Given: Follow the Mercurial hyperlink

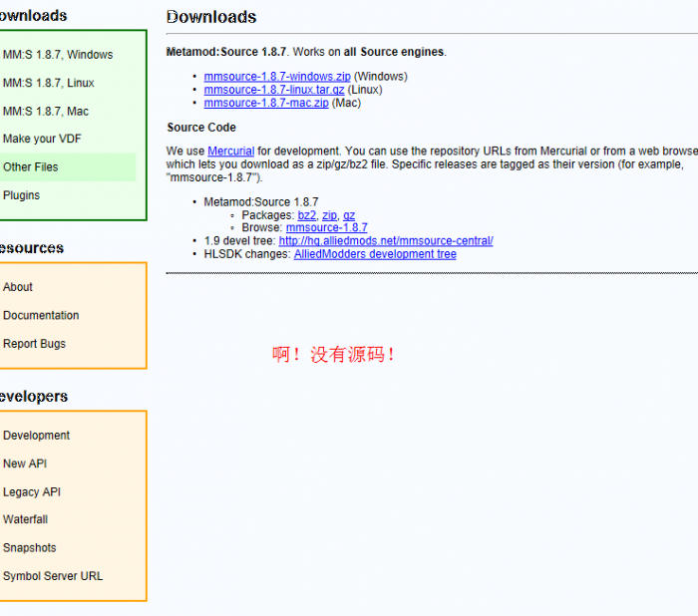Looking at the screenshot, I should [231, 151].
